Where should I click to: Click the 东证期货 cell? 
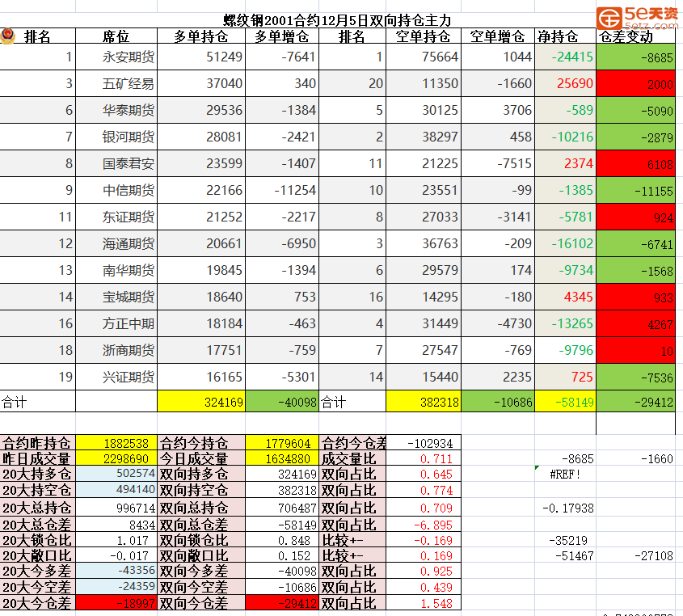pyautogui.click(x=116, y=217)
